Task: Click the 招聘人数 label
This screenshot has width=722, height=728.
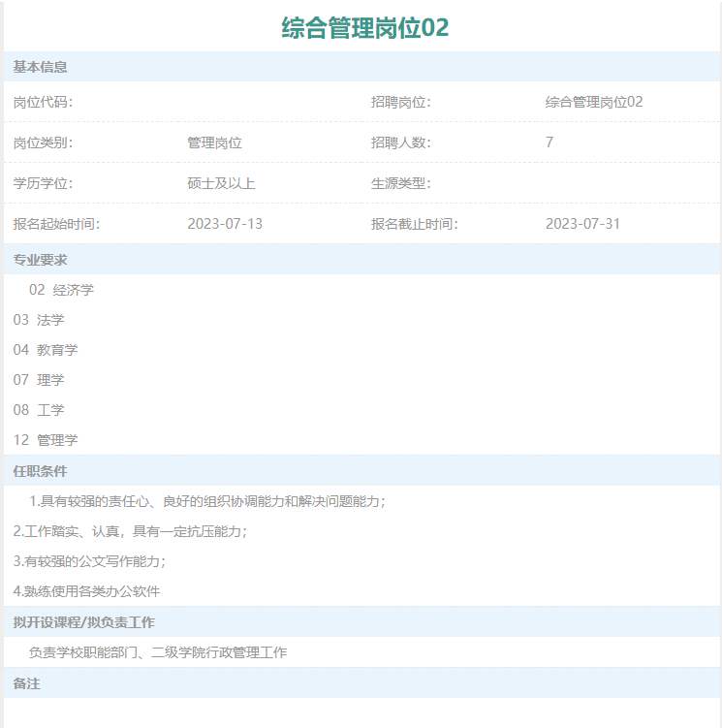Action: [400, 142]
